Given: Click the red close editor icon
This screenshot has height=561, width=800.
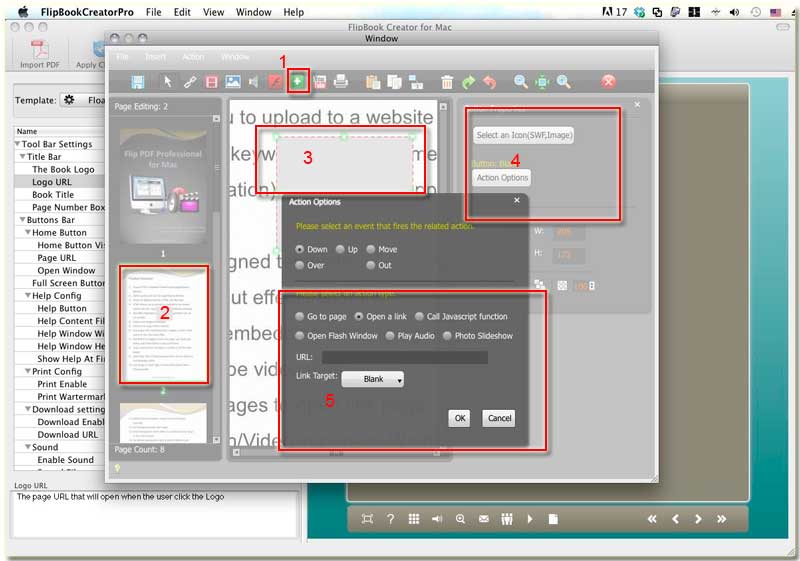Looking at the screenshot, I should [x=608, y=82].
